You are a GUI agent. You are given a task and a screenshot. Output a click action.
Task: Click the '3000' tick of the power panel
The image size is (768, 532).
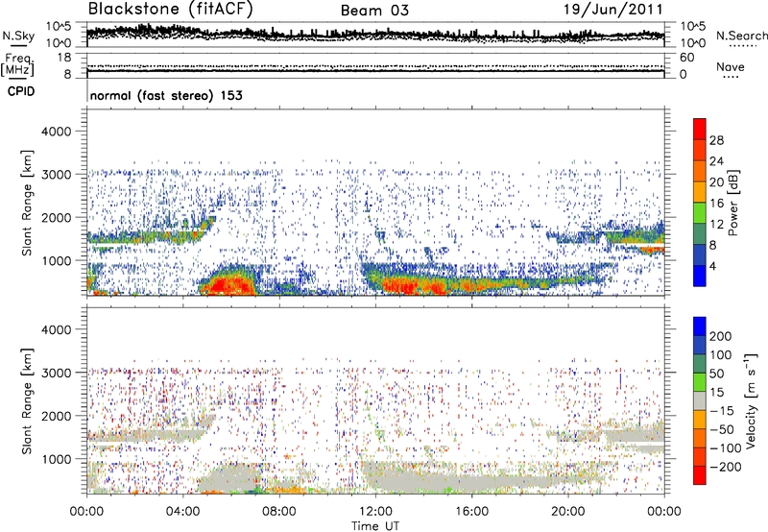click(56, 175)
